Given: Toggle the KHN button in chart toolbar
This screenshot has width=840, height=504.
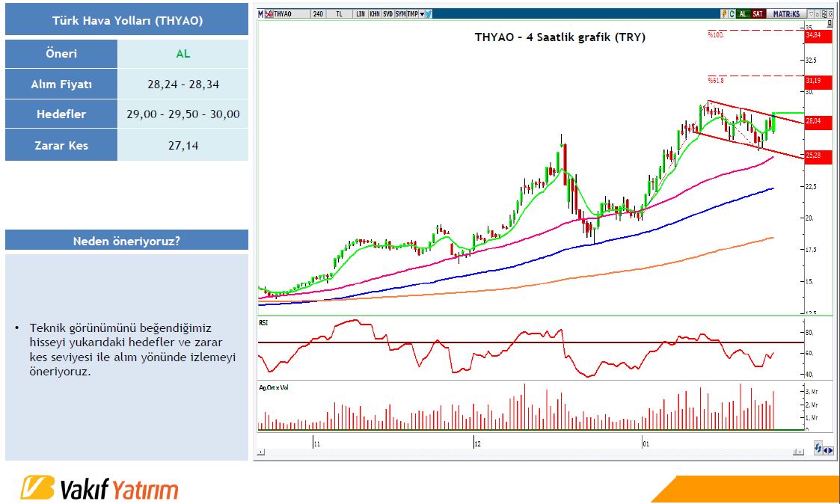Looking at the screenshot, I should tap(374, 13).
